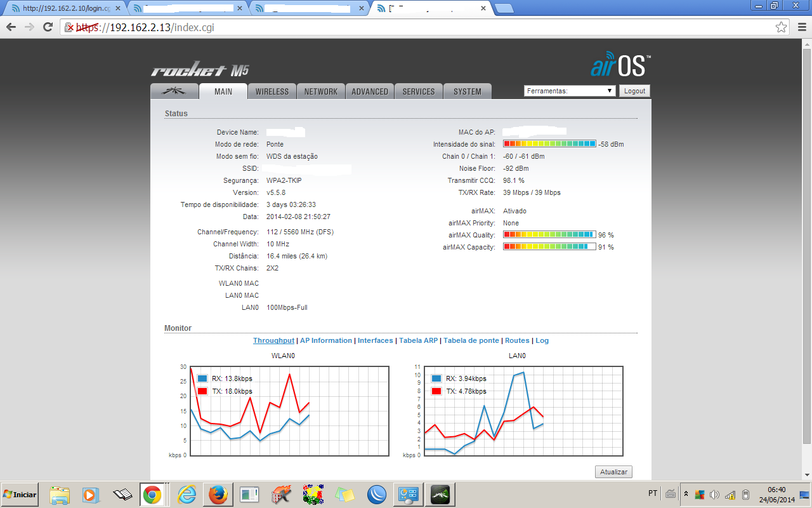
Task: Launch Windows Media Player from the taskbar
Action: [90, 494]
